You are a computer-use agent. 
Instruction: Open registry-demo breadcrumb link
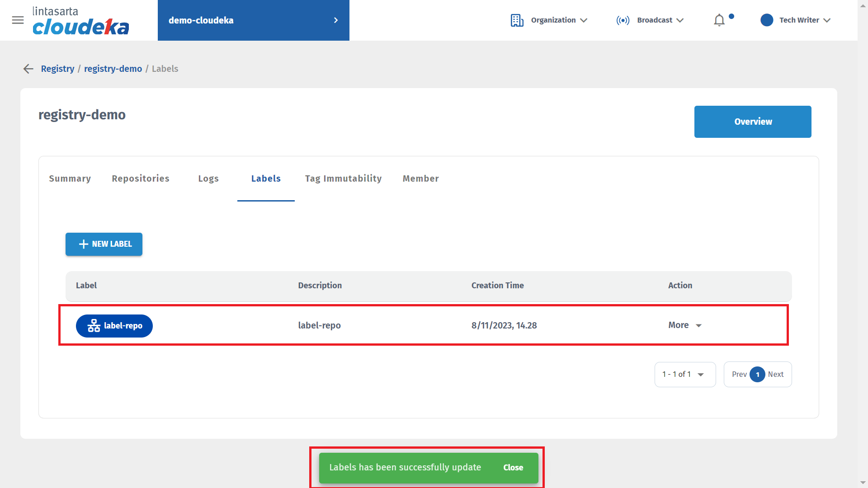tap(113, 69)
